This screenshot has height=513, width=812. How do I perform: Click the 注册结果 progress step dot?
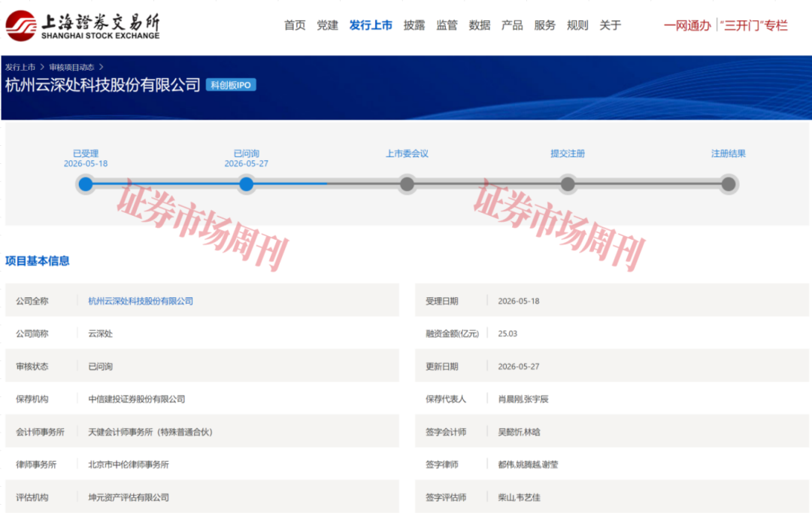[729, 184]
